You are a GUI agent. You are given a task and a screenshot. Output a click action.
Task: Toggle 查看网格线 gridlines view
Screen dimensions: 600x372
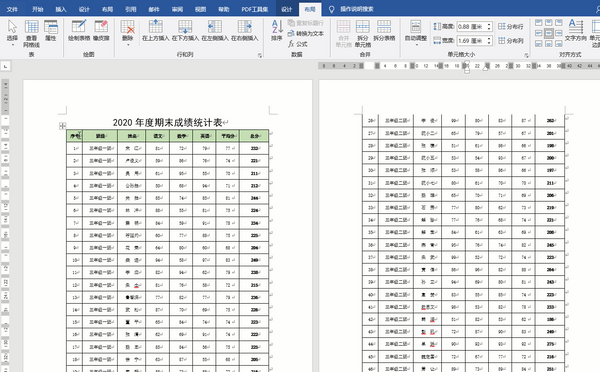click(31, 33)
